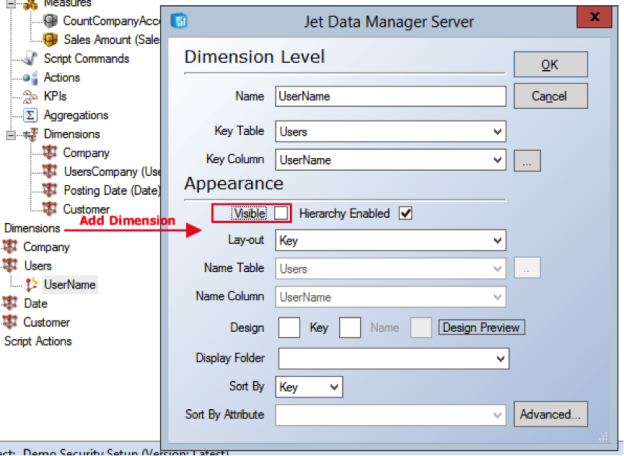This screenshot has width=624, height=456.
Task: Click the dialog resize grip corner
Action: [x=603, y=437]
